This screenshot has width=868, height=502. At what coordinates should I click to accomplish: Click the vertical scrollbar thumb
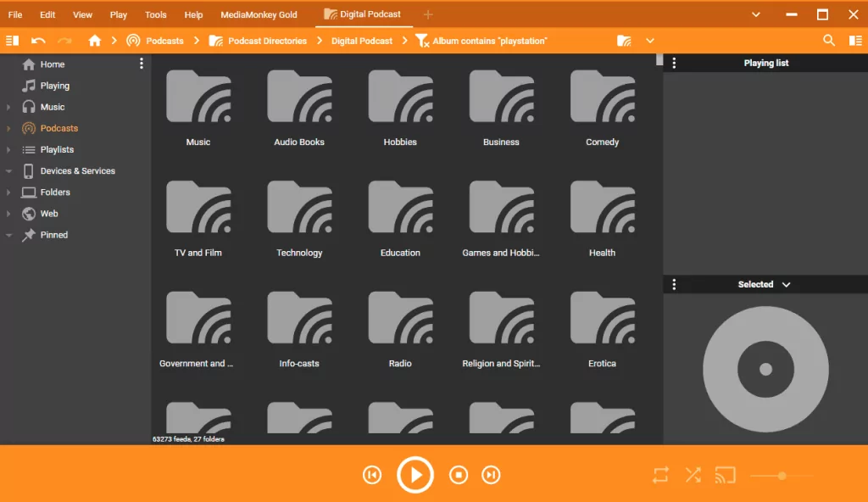click(659, 59)
